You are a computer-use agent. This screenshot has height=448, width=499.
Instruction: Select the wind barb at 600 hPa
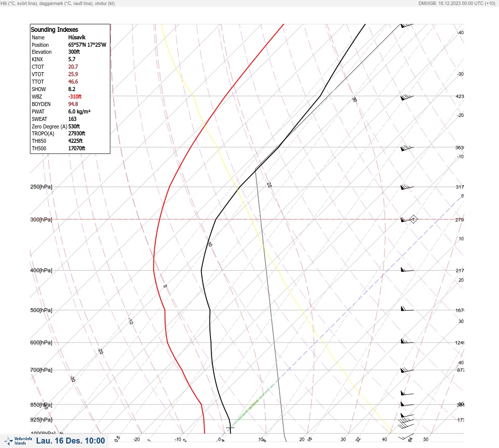pos(407,341)
